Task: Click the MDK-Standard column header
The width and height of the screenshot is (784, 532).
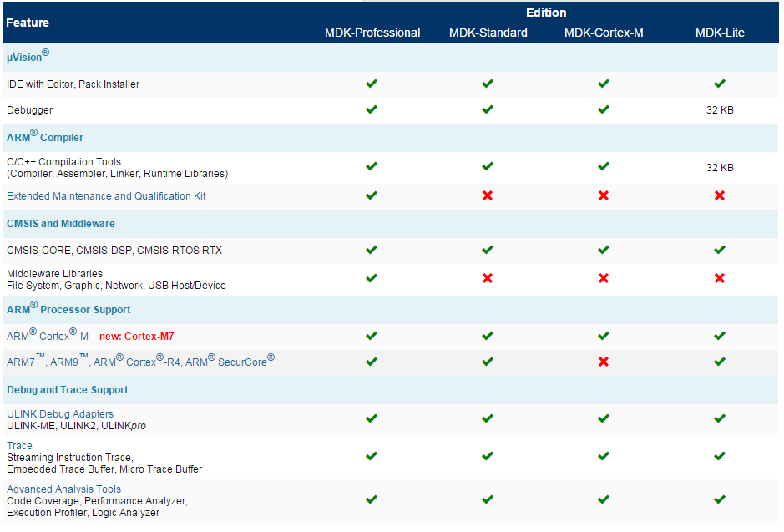Action: pyautogui.click(x=488, y=33)
